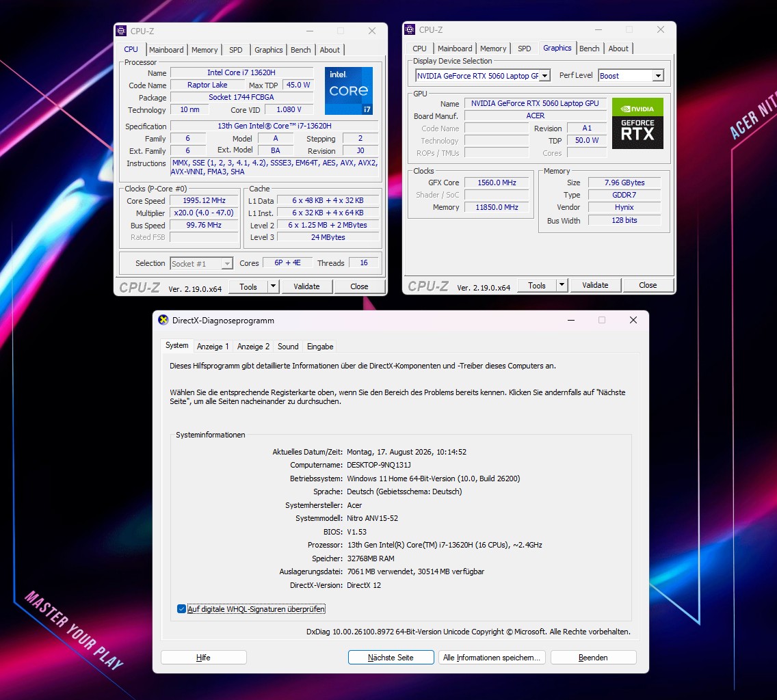Close the DirectX-Diagnoseprogramm window with X

tap(633, 320)
